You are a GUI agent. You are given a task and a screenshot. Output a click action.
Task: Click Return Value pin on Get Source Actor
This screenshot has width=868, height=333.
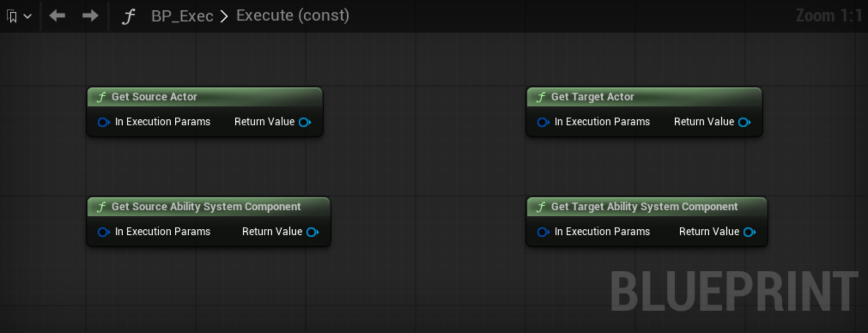tap(305, 122)
